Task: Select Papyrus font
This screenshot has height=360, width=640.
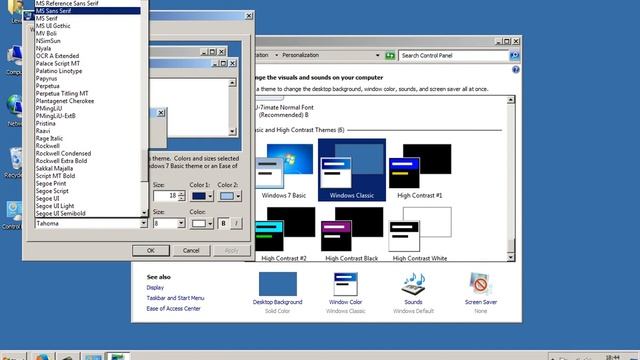Action: tap(46, 78)
